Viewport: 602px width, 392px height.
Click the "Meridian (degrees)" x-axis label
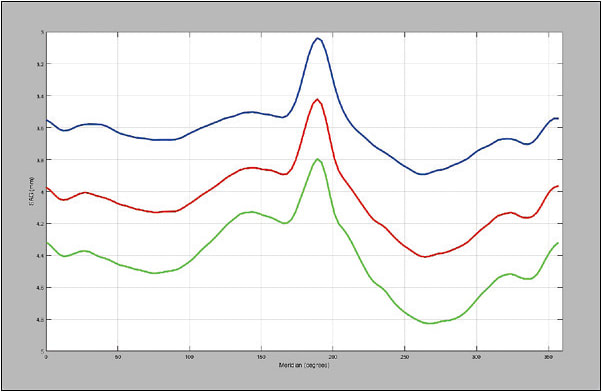point(304,365)
